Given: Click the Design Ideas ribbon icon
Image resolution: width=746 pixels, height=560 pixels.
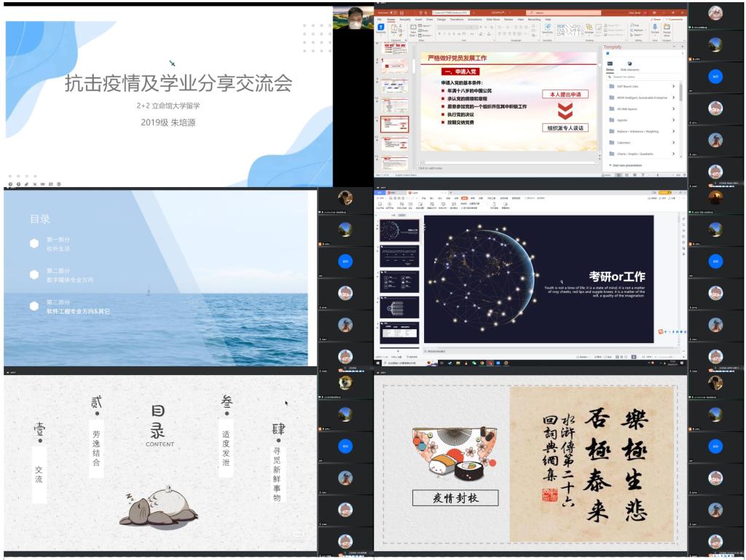Looking at the screenshot, I should coord(667,29).
